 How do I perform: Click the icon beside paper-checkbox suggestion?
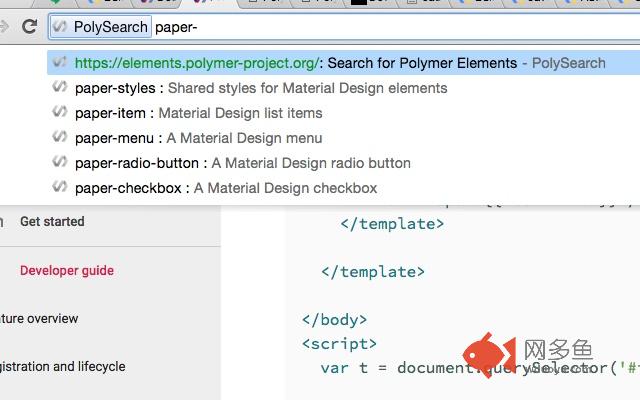pyautogui.click(x=61, y=188)
